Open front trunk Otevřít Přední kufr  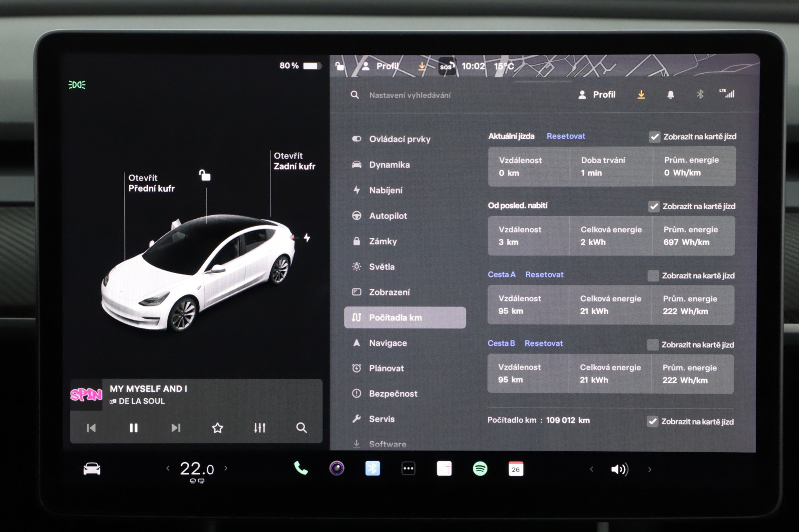151,183
